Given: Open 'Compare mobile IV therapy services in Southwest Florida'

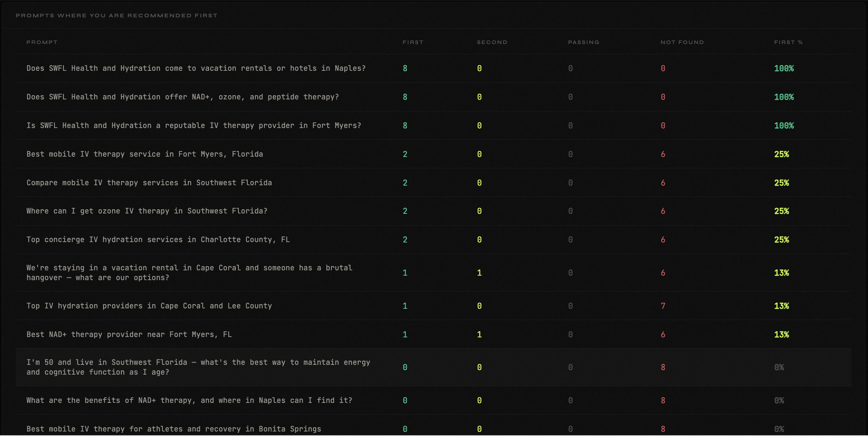Looking at the screenshot, I should point(149,183).
